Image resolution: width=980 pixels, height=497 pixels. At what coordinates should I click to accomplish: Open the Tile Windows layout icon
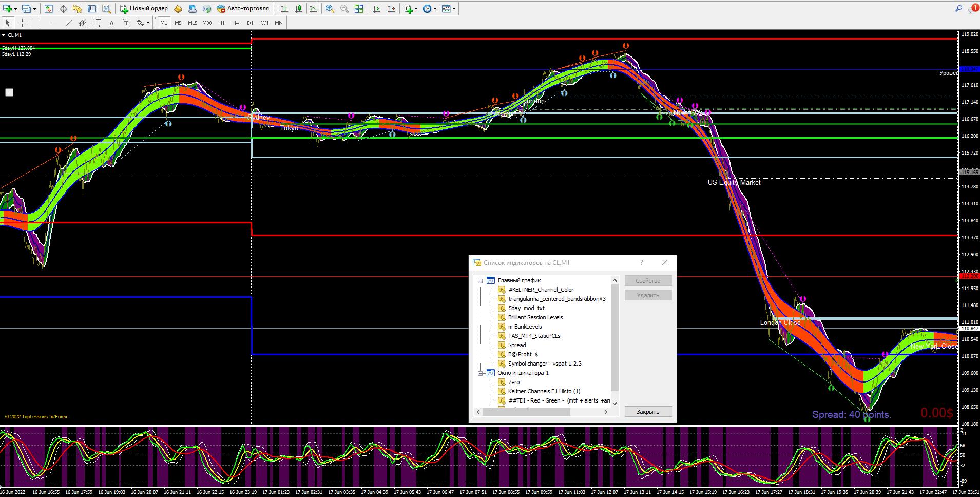tap(359, 9)
